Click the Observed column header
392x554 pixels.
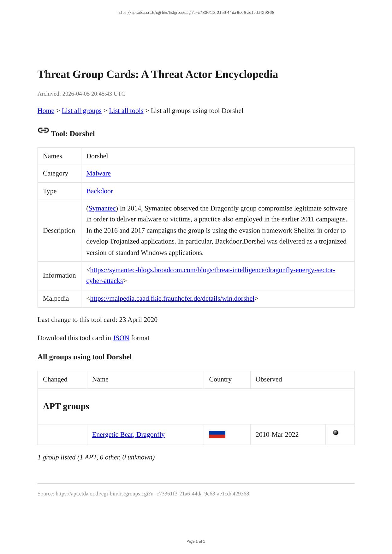point(269,380)
